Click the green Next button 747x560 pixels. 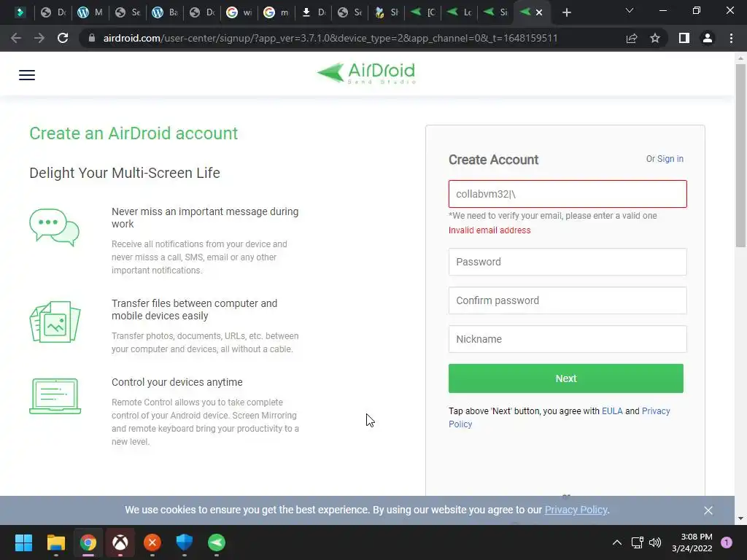[x=566, y=378]
